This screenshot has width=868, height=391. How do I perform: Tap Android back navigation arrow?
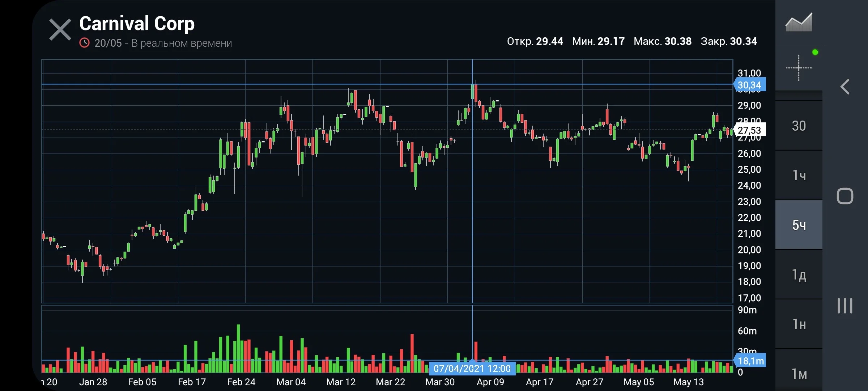pyautogui.click(x=845, y=87)
